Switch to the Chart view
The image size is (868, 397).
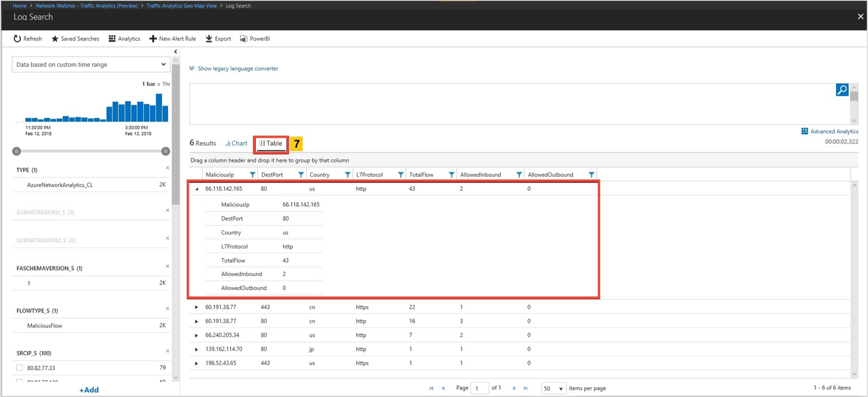(x=236, y=144)
